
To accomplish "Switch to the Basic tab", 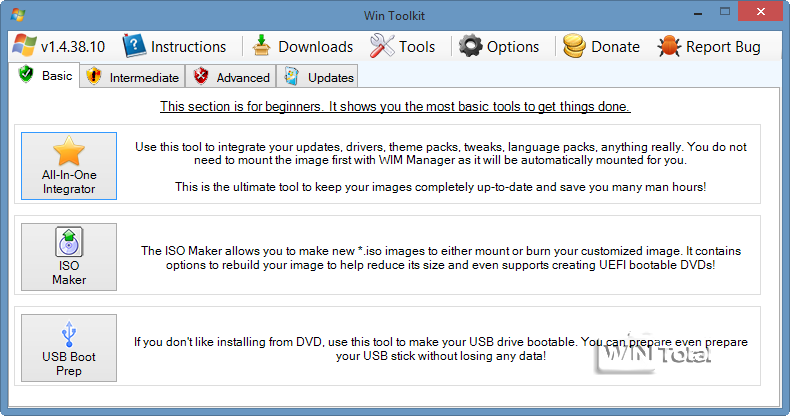I will [x=44, y=75].
